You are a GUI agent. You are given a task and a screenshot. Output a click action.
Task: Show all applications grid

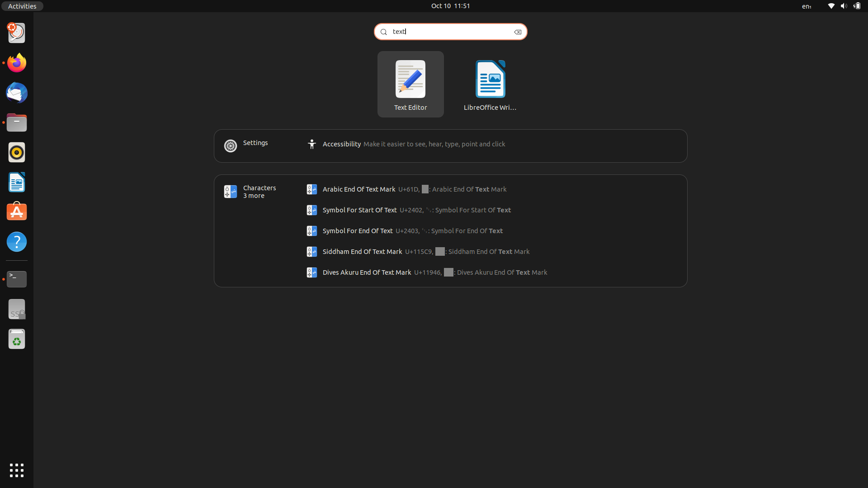tap(17, 470)
